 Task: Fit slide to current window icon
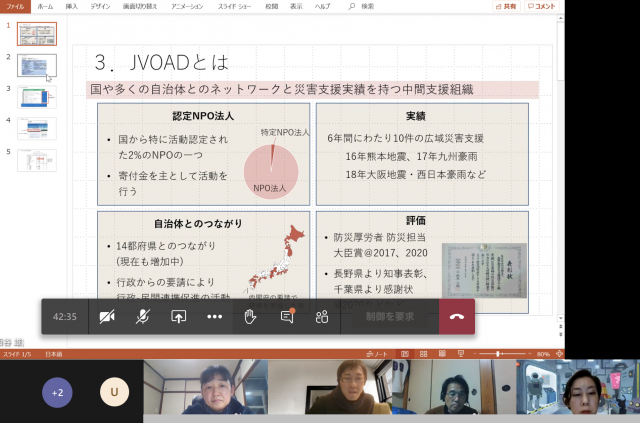pyautogui.click(x=560, y=354)
